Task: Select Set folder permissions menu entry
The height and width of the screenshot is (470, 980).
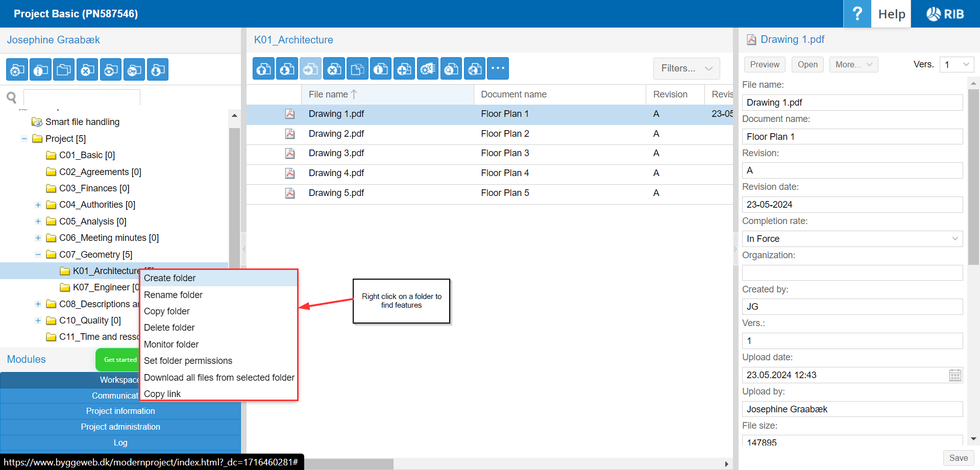Action: click(x=188, y=361)
